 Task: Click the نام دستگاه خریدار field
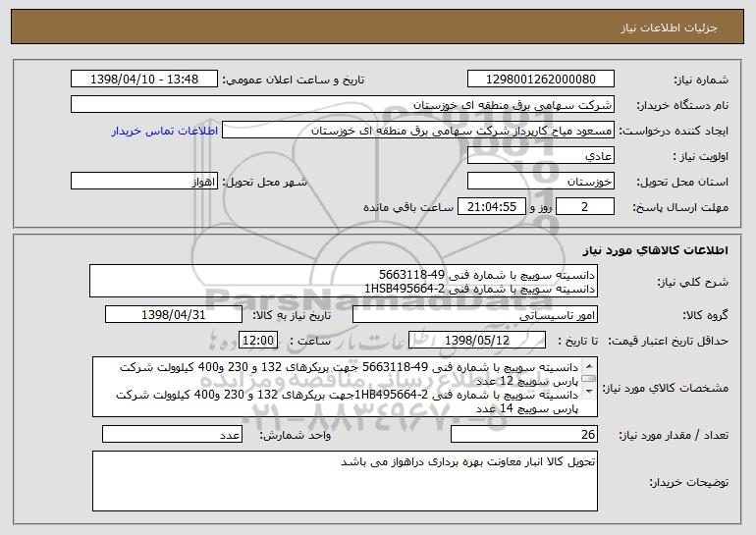point(344,104)
